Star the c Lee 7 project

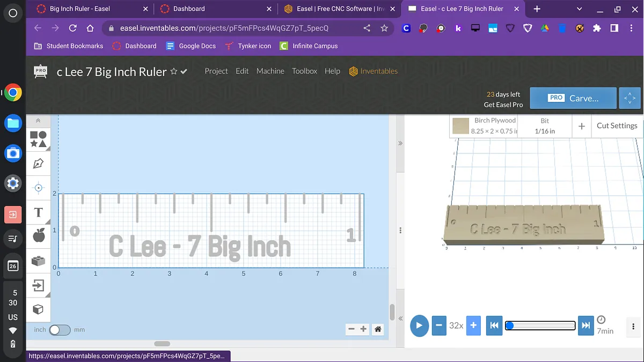(174, 71)
